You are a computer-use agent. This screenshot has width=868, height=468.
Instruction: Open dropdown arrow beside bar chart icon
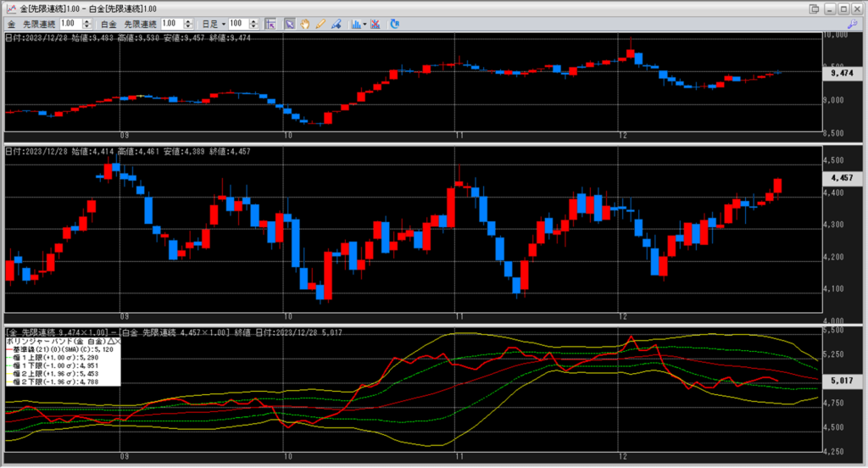[x=364, y=24]
